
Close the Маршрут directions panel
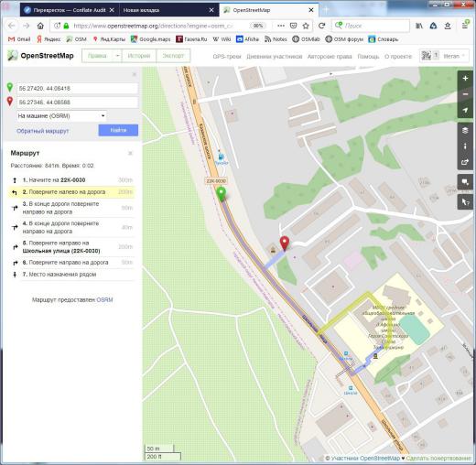coord(130,153)
